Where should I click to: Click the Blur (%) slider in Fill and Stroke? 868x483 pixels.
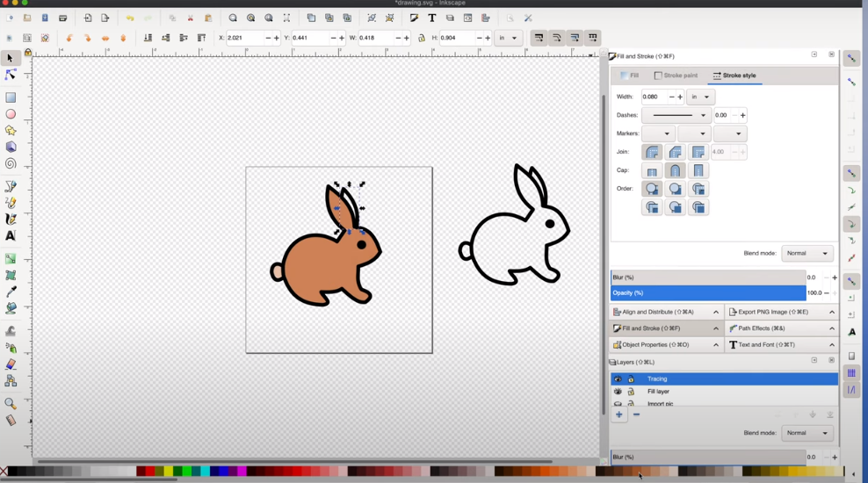(708, 278)
